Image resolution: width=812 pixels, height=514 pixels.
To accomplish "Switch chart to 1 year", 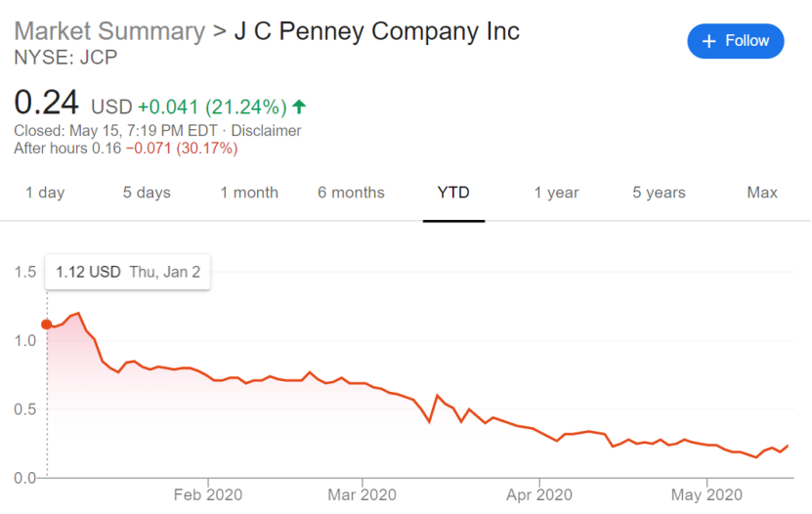I will pyautogui.click(x=556, y=193).
